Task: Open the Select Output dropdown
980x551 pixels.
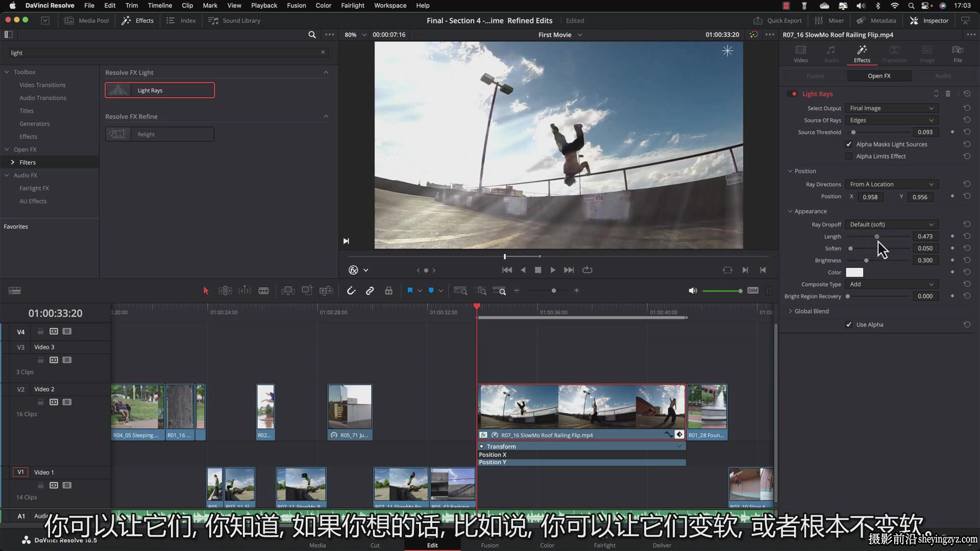Action: [x=891, y=108]
